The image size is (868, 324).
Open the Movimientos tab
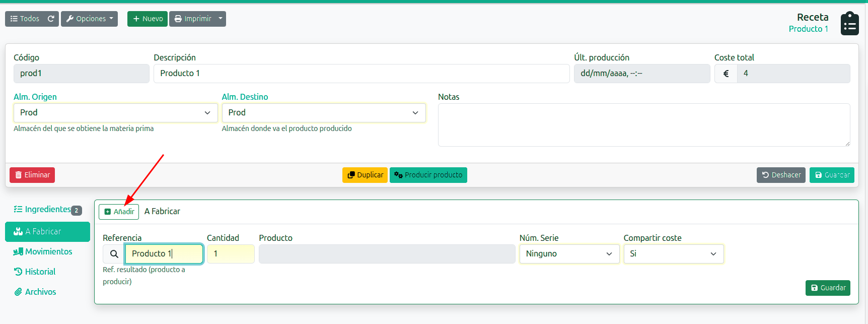pyautogui.click(x=47, y=251)
